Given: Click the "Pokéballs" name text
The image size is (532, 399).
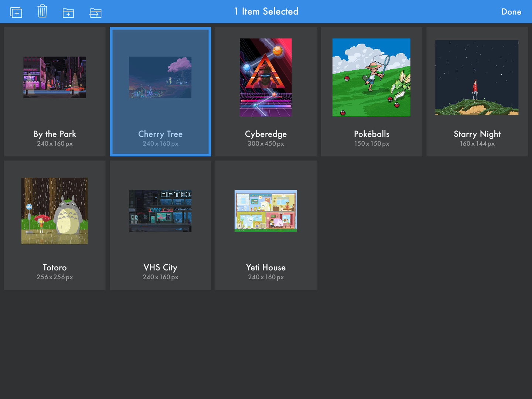Looking at the screenshot, I should coord(371,134).
